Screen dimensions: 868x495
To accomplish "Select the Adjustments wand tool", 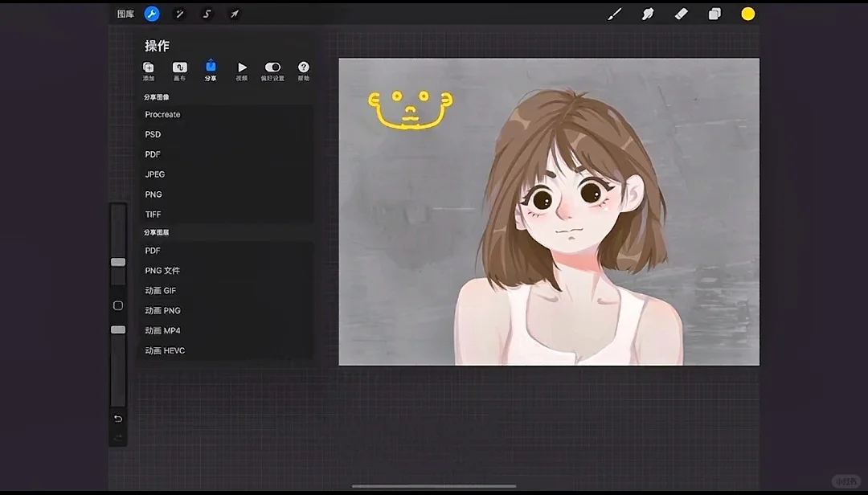I will (x=178, y=14).
